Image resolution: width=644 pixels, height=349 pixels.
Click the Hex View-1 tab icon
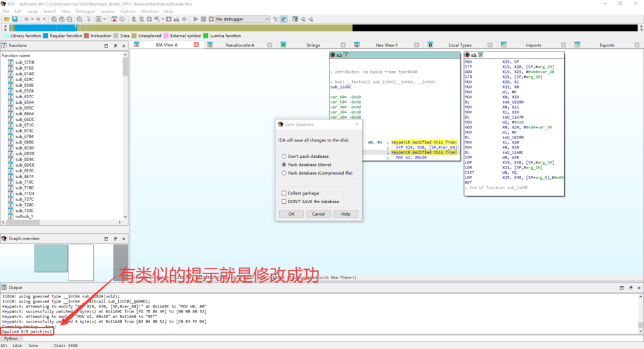coord(357,45)
